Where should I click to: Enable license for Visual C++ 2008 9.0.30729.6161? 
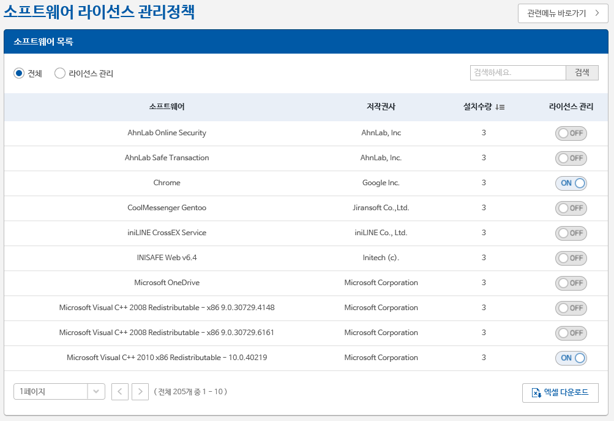(571, 333)
